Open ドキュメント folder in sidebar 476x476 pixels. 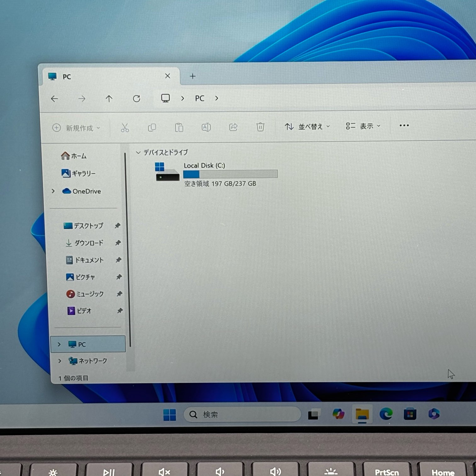point(85,260)
